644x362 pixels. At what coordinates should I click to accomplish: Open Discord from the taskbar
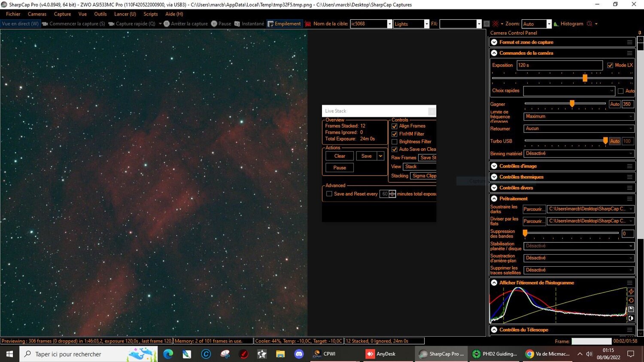click(x=299, y=354)
